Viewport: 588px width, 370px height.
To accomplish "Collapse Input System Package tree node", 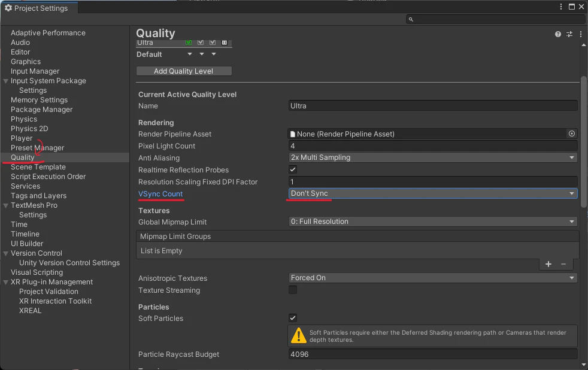I will [5, 81].
